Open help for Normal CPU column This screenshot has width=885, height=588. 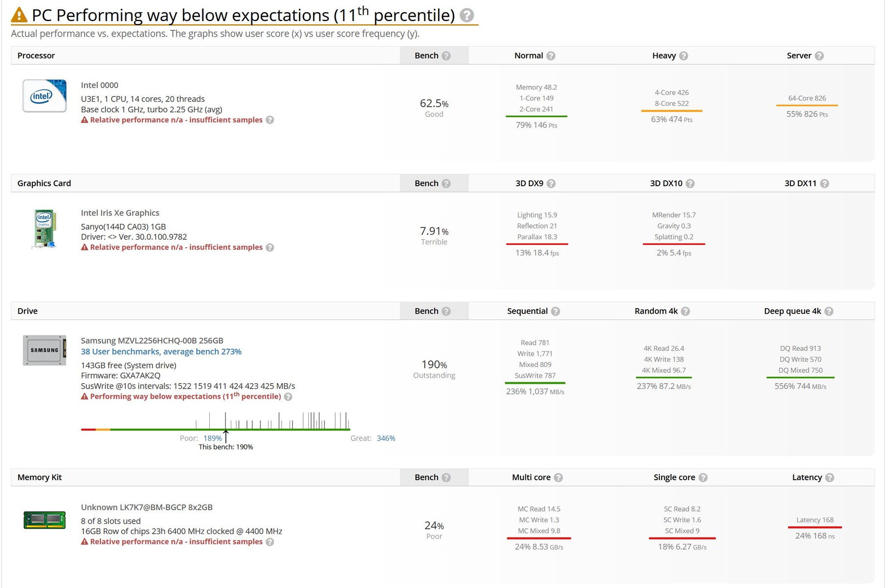tap(551, 56)
